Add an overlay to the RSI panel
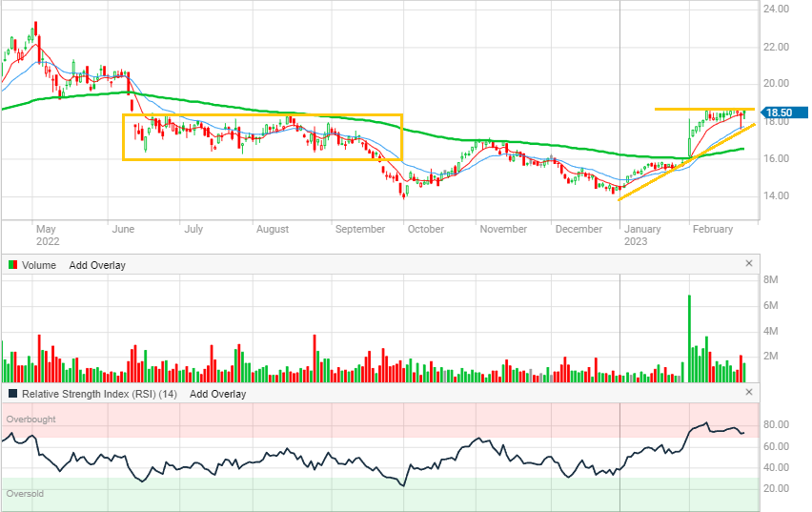Image resolution: width=812 pixels, height=512 pixels. [x=217, y=394]
